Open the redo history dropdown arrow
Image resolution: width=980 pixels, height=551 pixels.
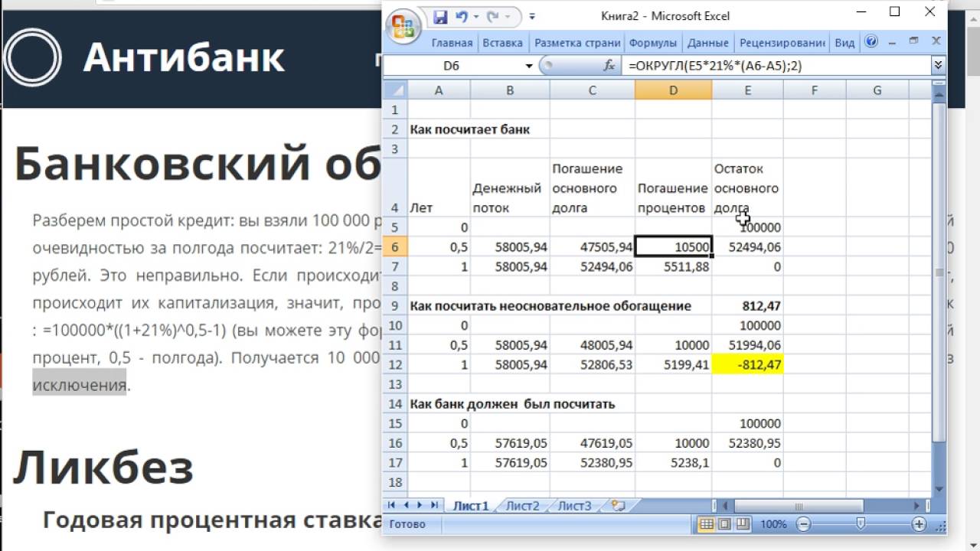click(x=506, y=15)
